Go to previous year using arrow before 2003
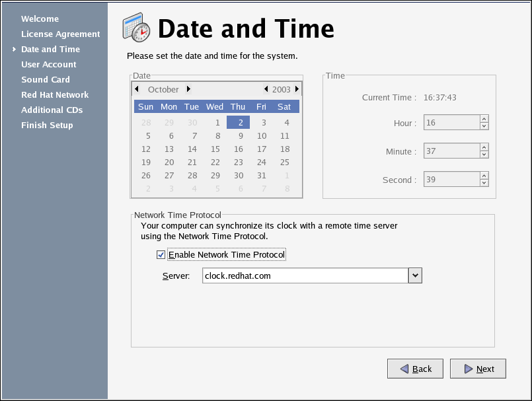This screenshot has height=401, width=532. [266, 89]
